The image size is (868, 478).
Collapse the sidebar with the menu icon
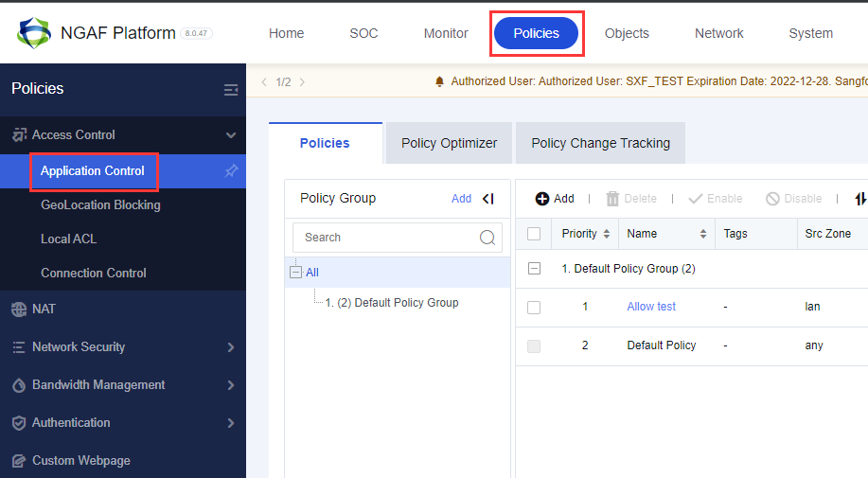point(230,90)
